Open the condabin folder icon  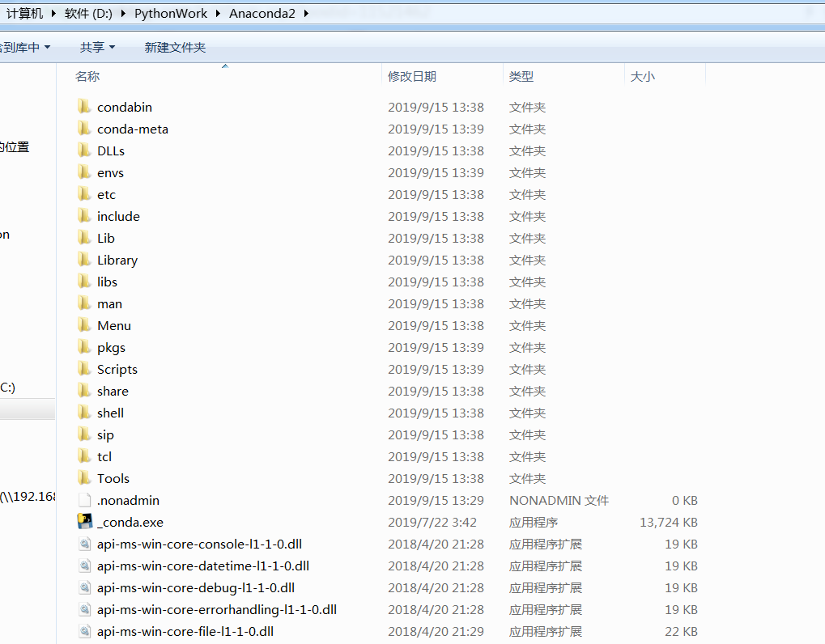84,107
